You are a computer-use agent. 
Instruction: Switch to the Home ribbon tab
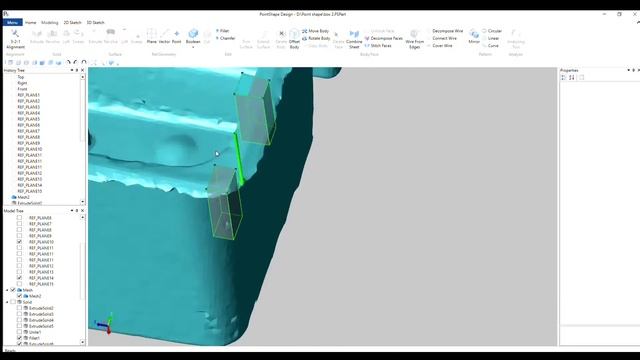coord(31,22)
